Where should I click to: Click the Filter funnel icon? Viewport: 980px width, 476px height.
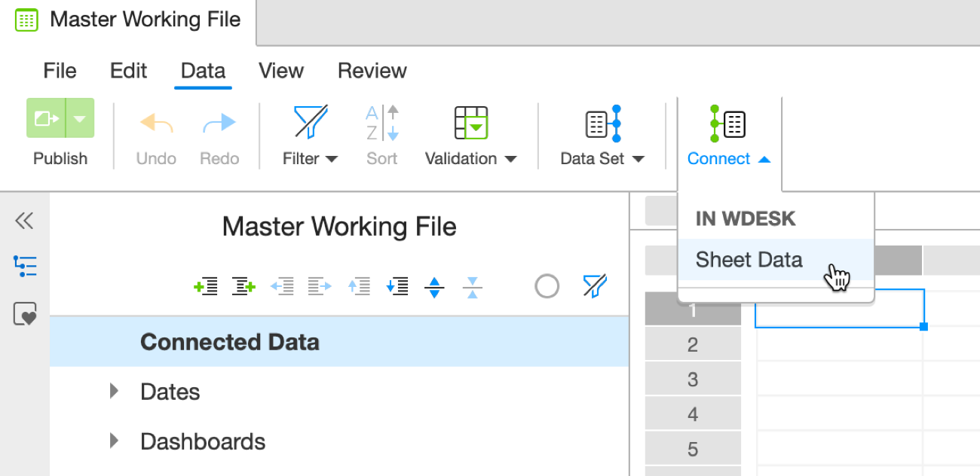coord(311,122)
